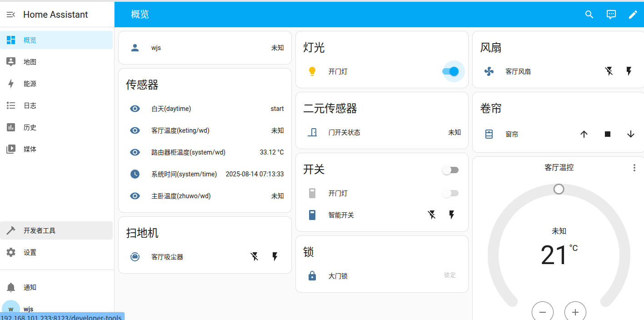The width and height of the screenshot is (644, 320).
Task: Open 设置 in the sidebar
Action: (x=56, y=252)
